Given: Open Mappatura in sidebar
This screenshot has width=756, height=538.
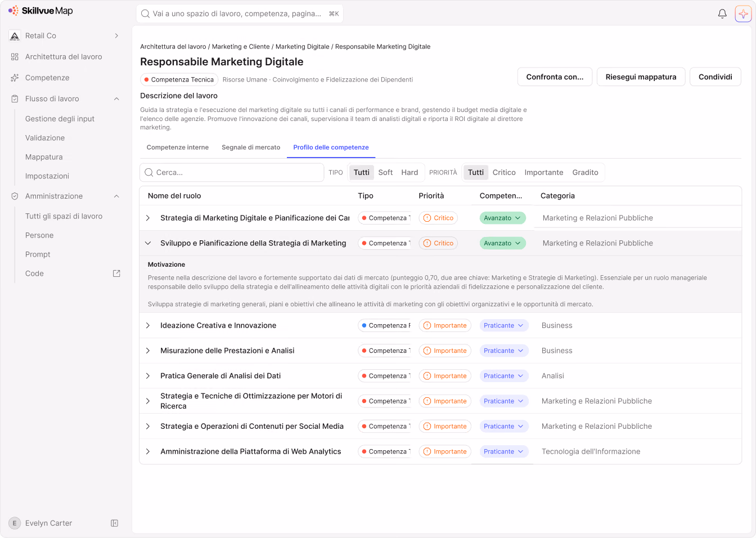Looking at the screenshot, I should [44, 157].
